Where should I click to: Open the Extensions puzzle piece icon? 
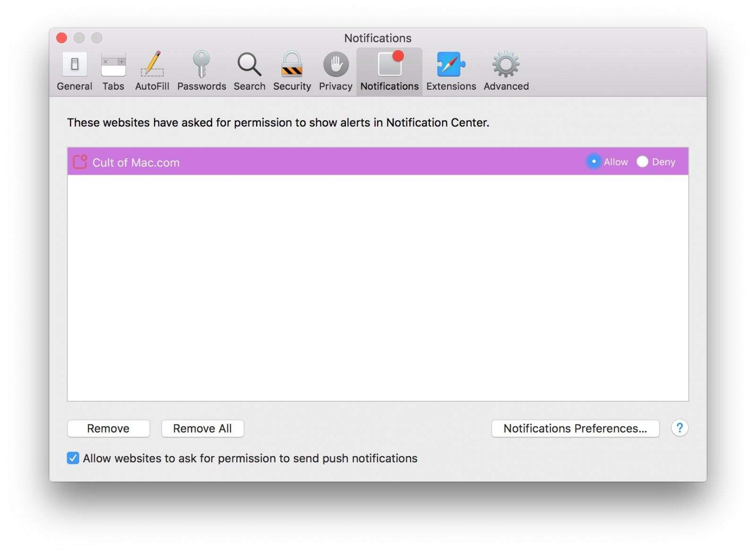coord(451,65)
